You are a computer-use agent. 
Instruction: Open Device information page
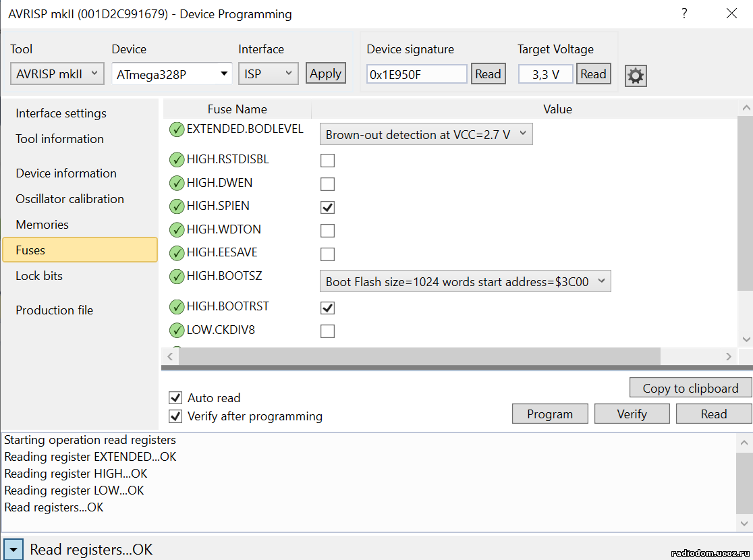point(66,173)
